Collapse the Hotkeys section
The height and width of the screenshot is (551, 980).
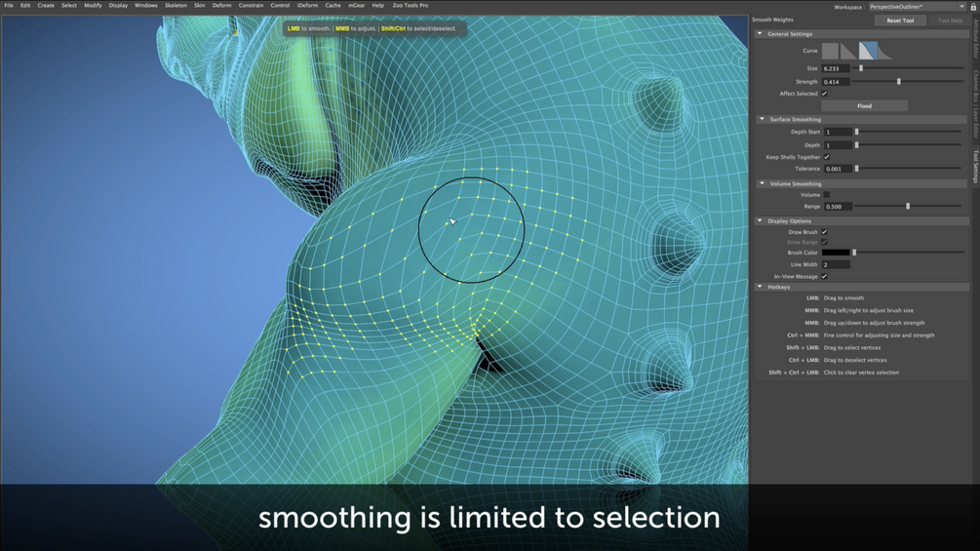[760, 287]
